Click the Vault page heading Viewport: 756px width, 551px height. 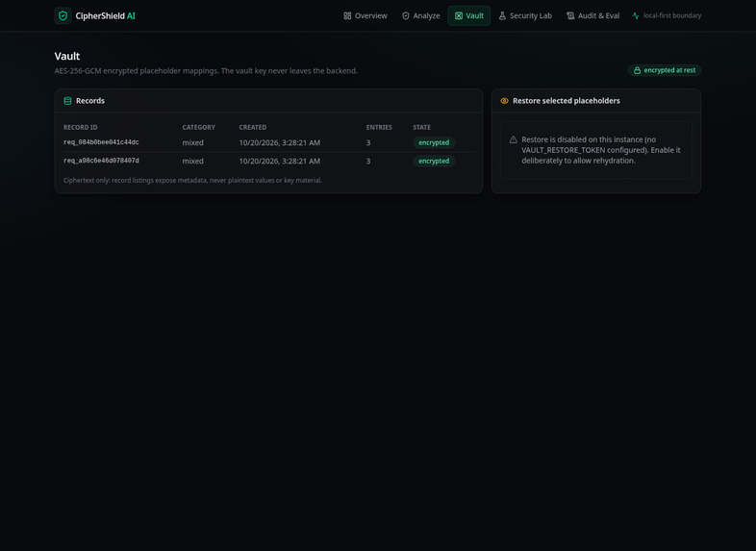pyautogui.click(x=67, y=56)
